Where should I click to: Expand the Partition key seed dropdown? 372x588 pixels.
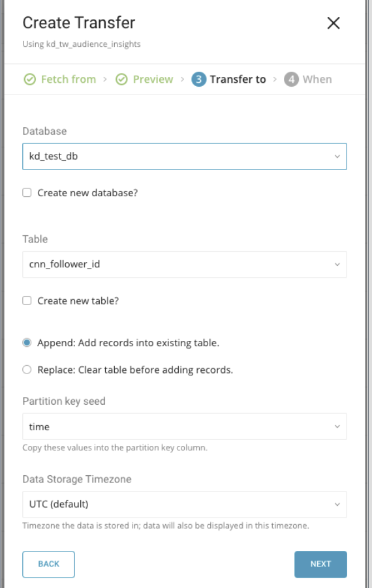[x=185, y=426]
